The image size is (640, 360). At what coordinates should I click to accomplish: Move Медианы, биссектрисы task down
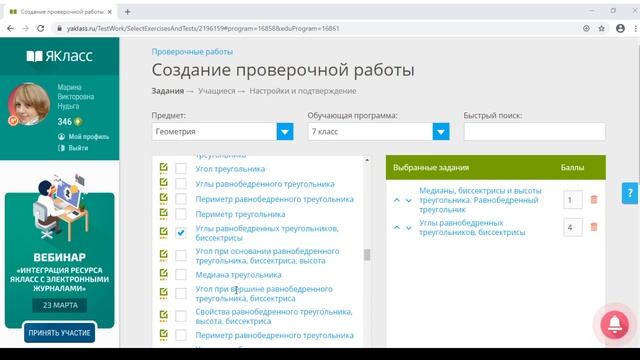tap(409, 200)
